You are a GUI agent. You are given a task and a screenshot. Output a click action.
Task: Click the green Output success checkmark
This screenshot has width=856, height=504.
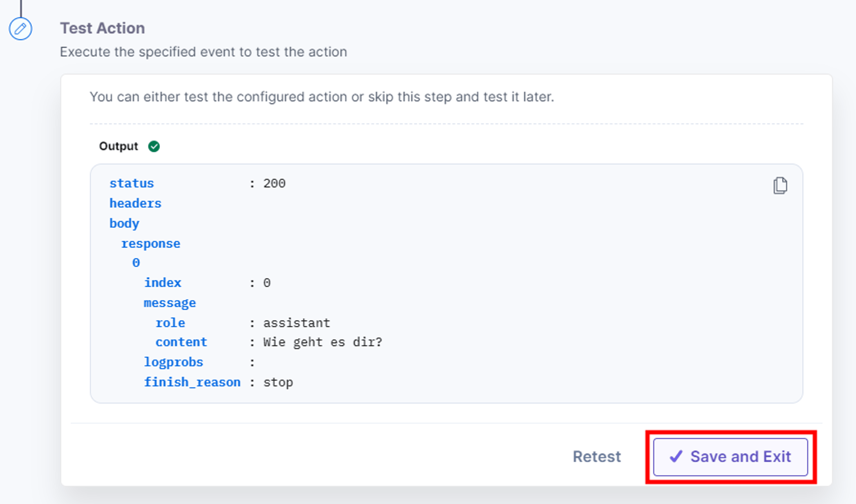[x=154, y=146]
